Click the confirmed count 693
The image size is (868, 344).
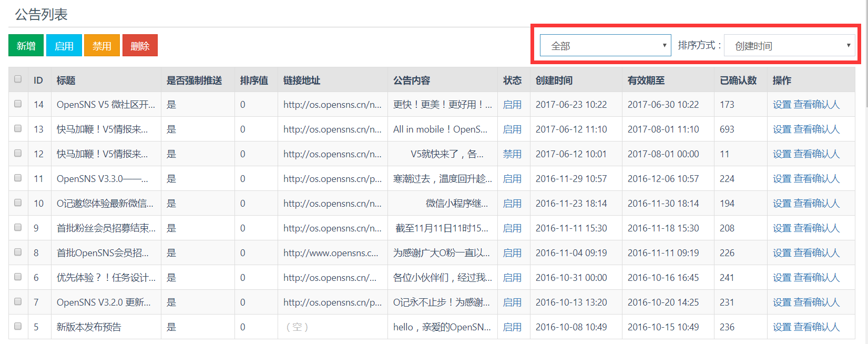pyautogui.click(x=727, y=129)
